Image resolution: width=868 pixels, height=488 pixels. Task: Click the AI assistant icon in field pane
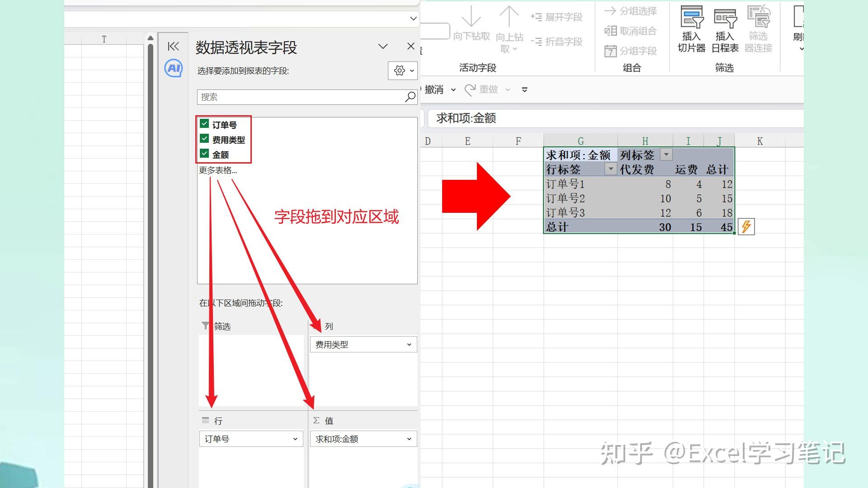point(174,69)
